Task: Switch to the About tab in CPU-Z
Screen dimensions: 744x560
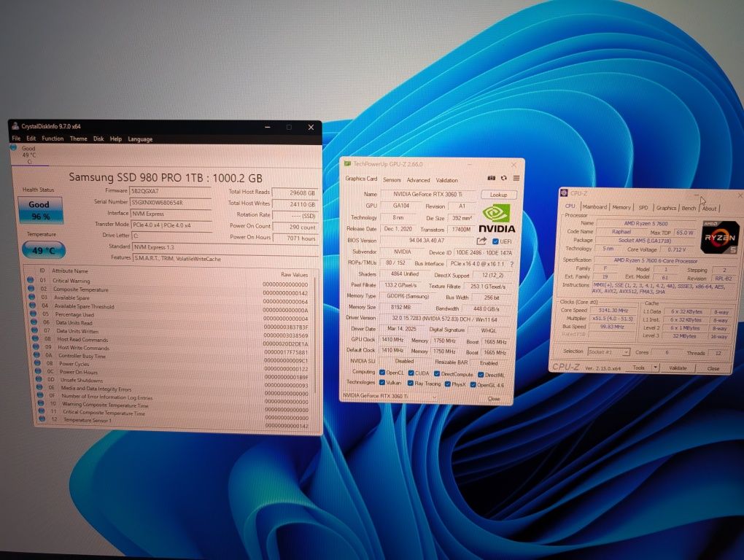Action: coord(710,208)
